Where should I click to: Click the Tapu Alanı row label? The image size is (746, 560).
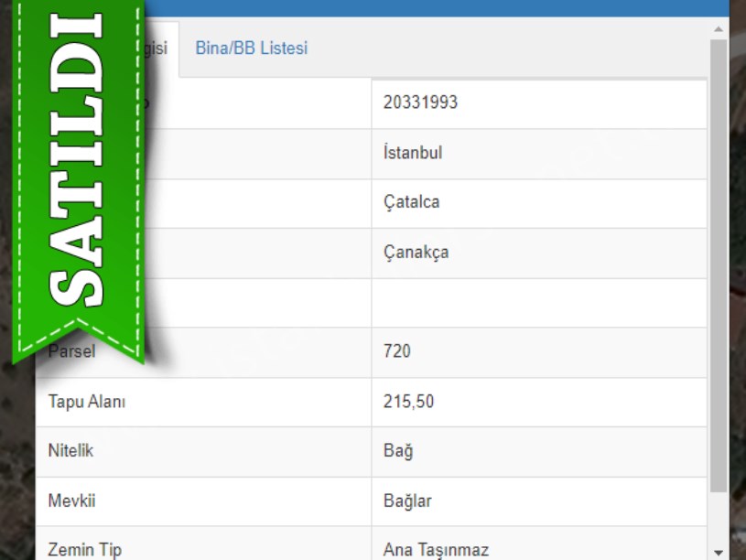pyautogui.click(x=86, y=402)
